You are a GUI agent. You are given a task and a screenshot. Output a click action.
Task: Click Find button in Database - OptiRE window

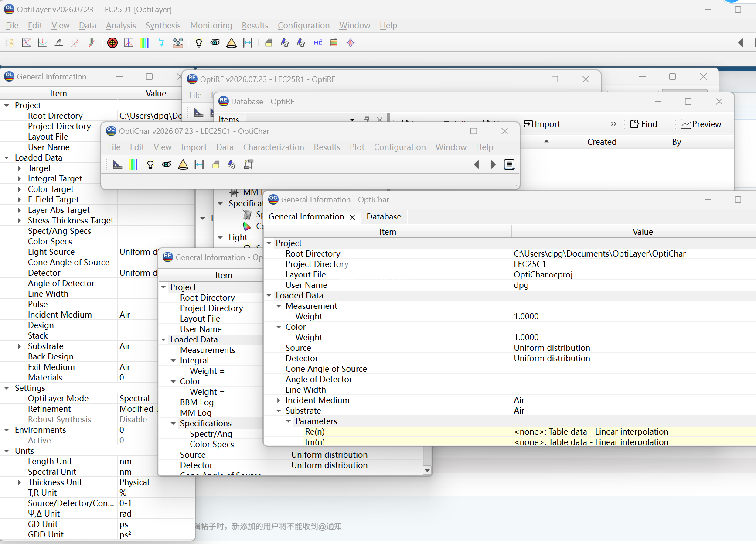644,124
